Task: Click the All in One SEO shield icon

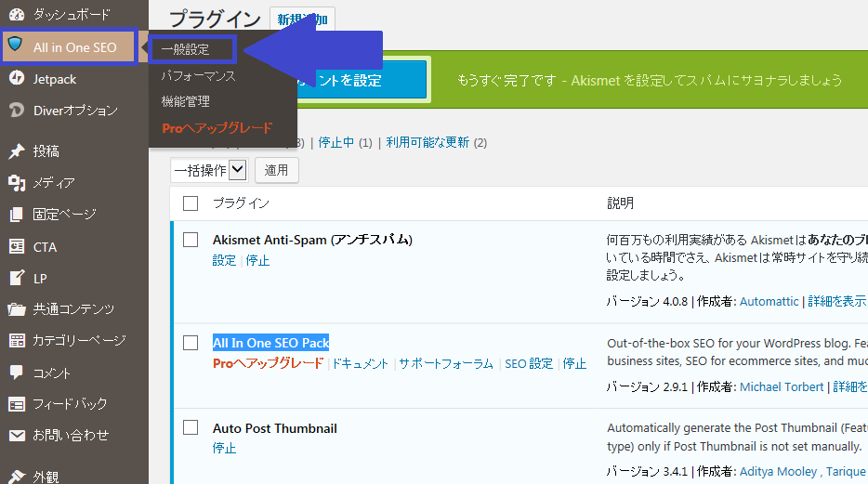Action: [16, 47]
